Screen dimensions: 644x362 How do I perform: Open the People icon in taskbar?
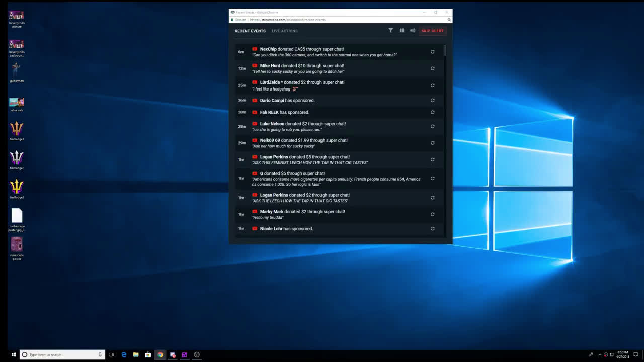click(591, 355)
